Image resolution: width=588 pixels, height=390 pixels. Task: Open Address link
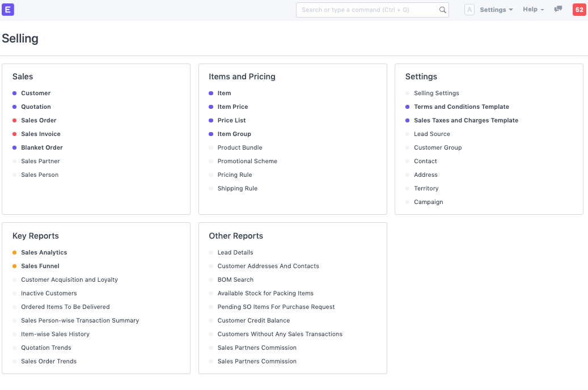point(426,175)
